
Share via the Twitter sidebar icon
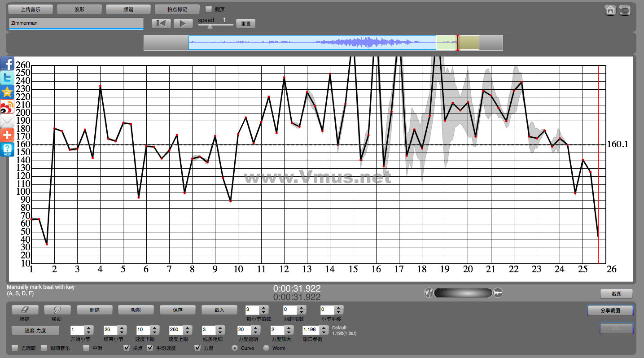click(x=7, y=78)
